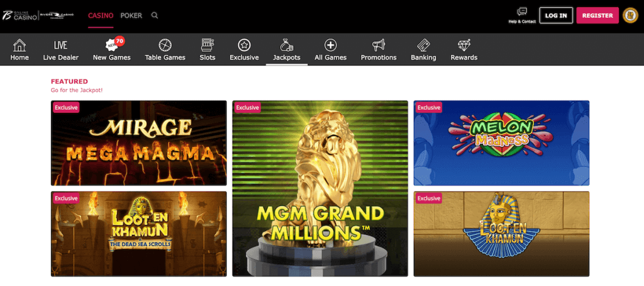
Task: Click the Help & Contact text
Action: coord(522,21)
